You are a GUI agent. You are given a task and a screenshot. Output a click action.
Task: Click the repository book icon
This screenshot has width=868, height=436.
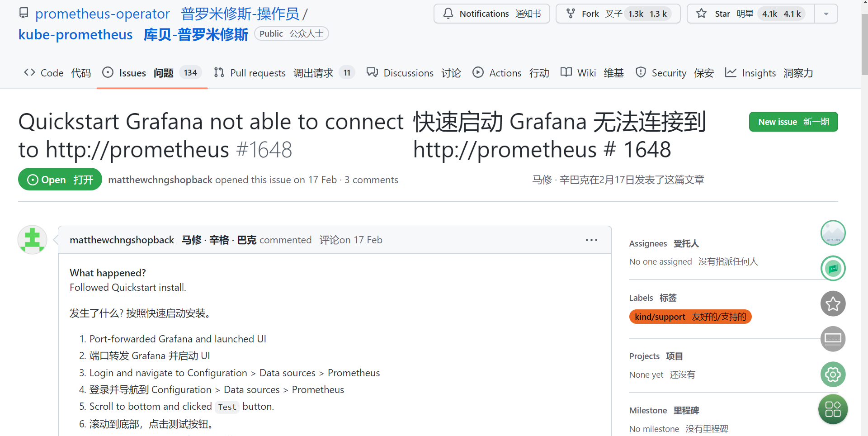[24, 13]
